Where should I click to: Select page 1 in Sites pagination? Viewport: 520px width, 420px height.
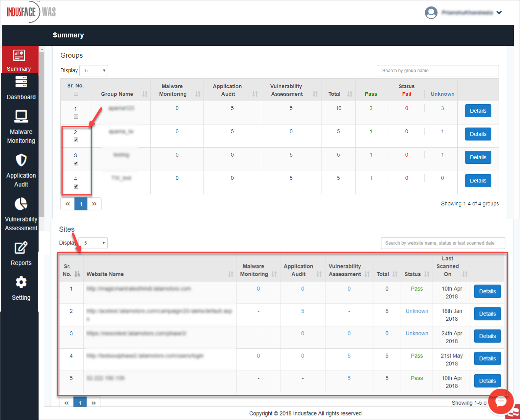coord(80,402)
